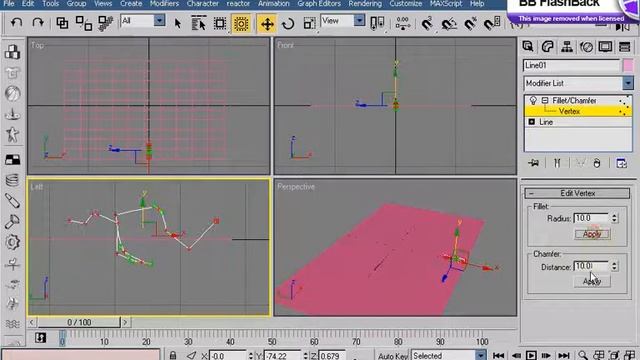
Task: Toggle the Pin Stack button
Action: [533, 163]
